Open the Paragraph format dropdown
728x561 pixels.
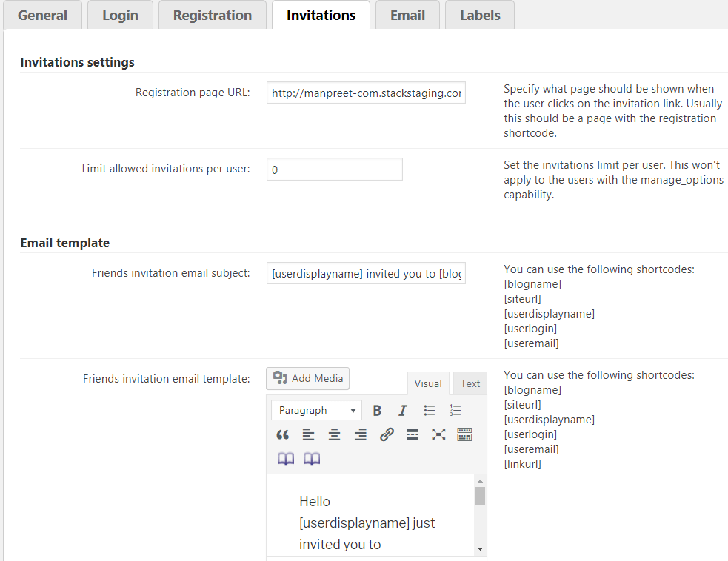pos(316,410)
